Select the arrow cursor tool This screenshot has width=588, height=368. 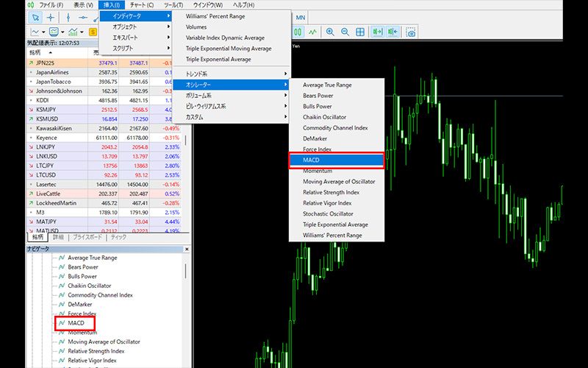click(x=34, y=17)
